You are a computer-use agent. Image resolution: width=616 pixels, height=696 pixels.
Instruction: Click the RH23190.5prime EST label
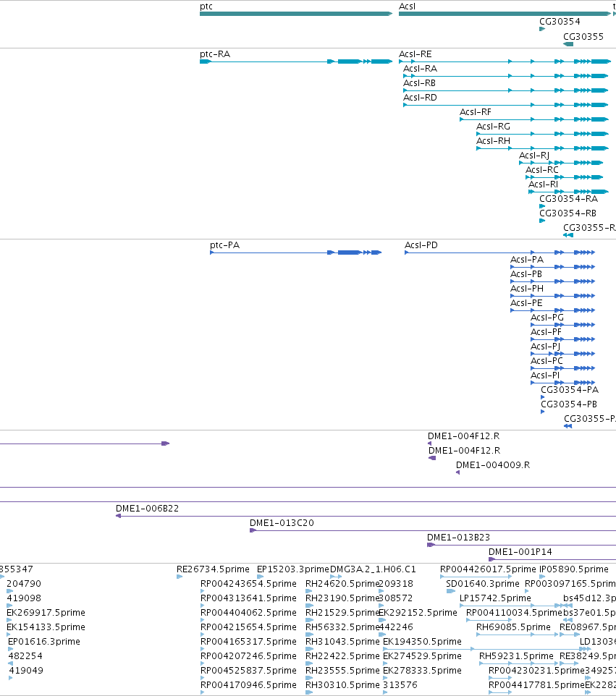tap(342, 598)
